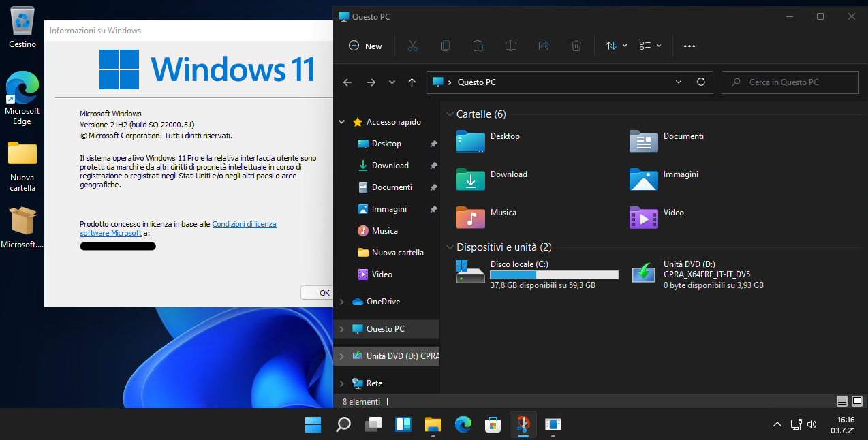868x440 pixels.
Task: Click the Questo PC address bar path
Action: [x=477, y=82]
